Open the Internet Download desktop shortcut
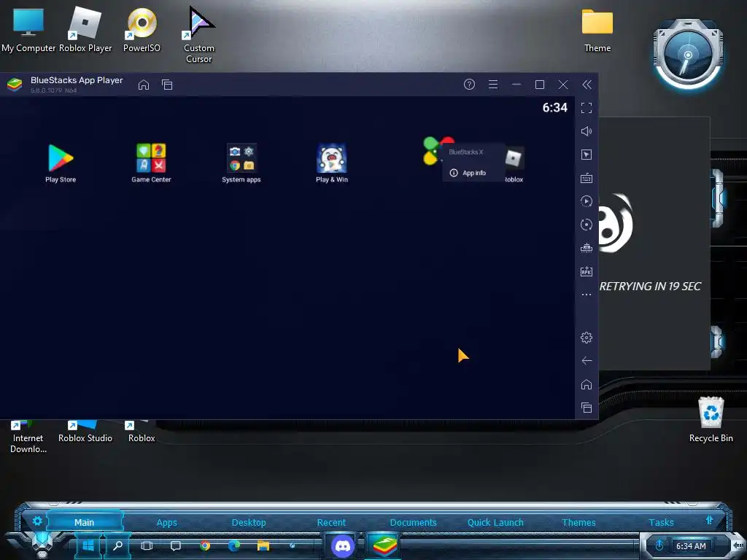Image resolution: width=747 pixels, height=560 pixels. pos(28,437)
